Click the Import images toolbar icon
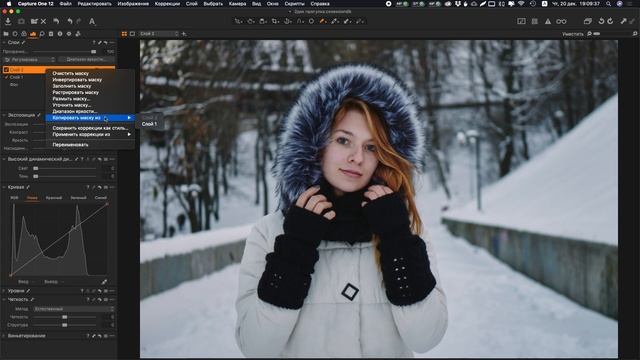 point(8,21)
